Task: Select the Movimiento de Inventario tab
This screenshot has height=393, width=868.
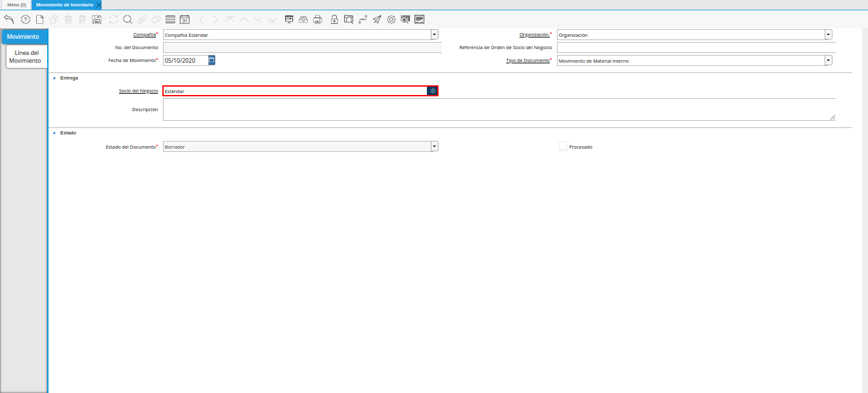Action: [65, 5]
